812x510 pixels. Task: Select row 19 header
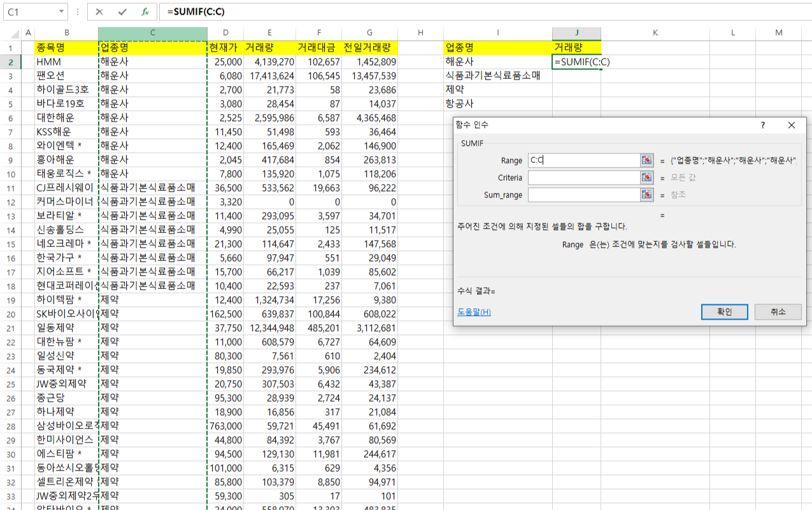click(x=10, y=300)
